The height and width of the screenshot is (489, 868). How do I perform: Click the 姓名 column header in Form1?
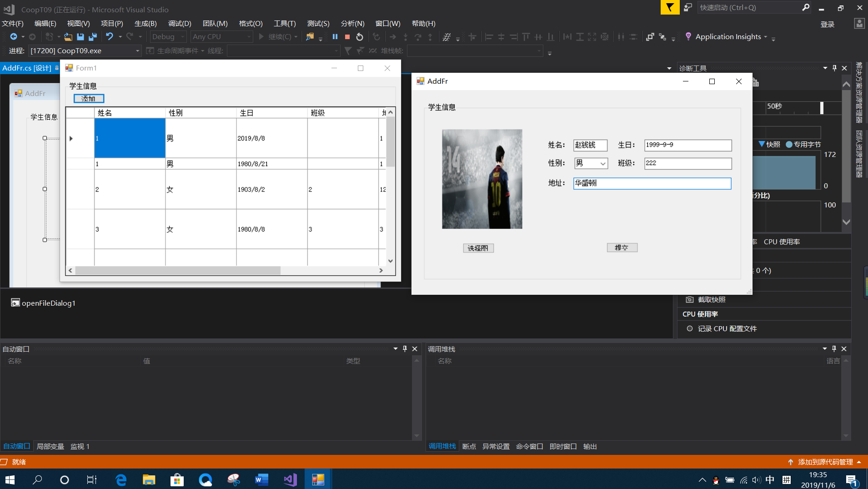pyautogui.click(x=130, y=113)
